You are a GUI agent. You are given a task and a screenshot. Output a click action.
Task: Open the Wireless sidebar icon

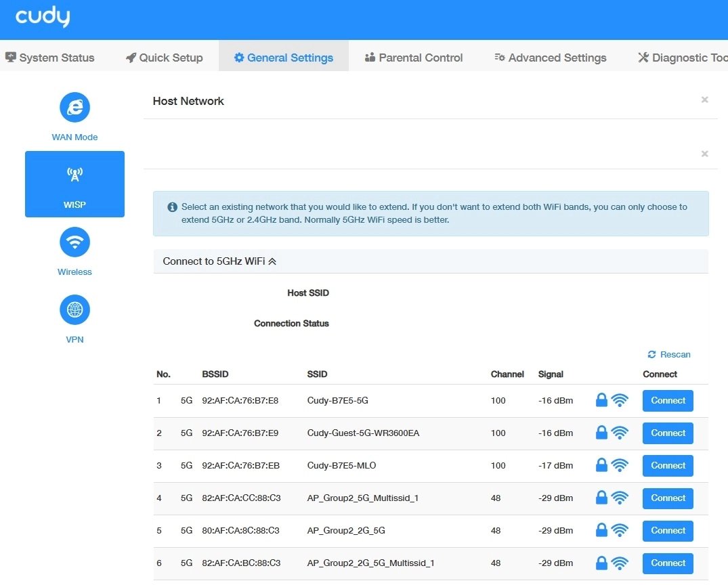tap(74, 242)
